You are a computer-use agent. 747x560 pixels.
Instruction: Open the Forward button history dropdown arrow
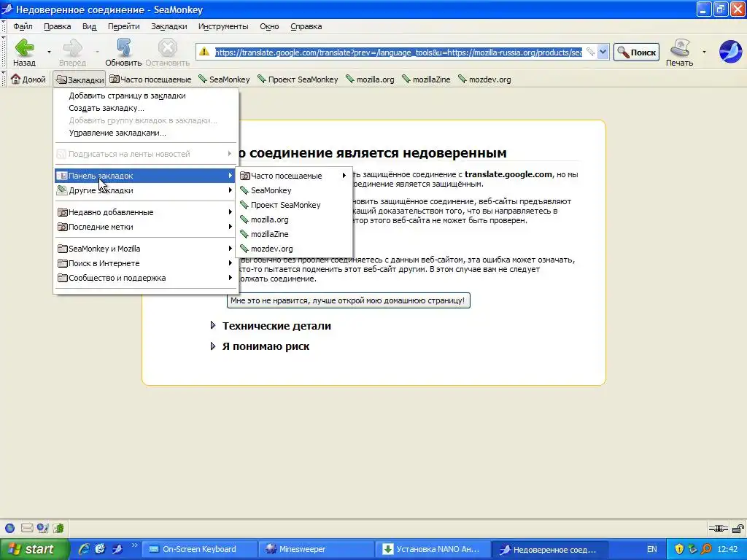tap(97, 52)
